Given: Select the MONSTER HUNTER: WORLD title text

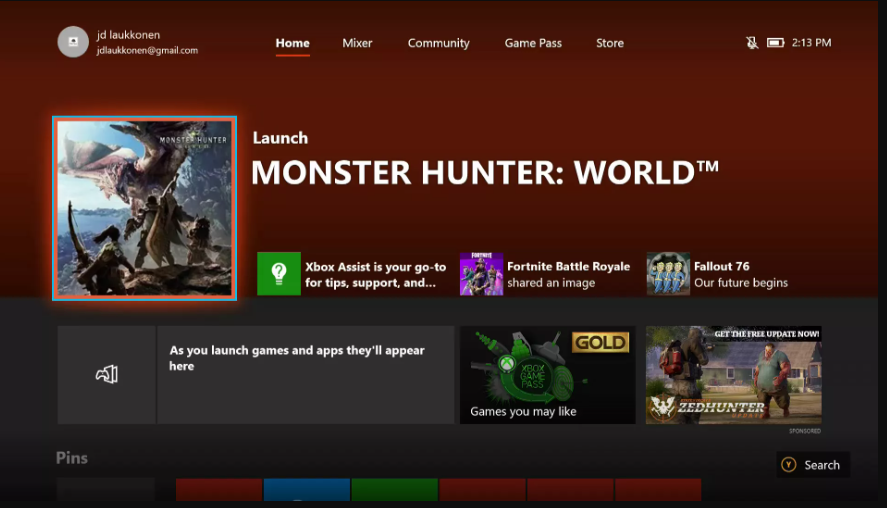Looking at the screenshot, I should (x=485, y=173).
